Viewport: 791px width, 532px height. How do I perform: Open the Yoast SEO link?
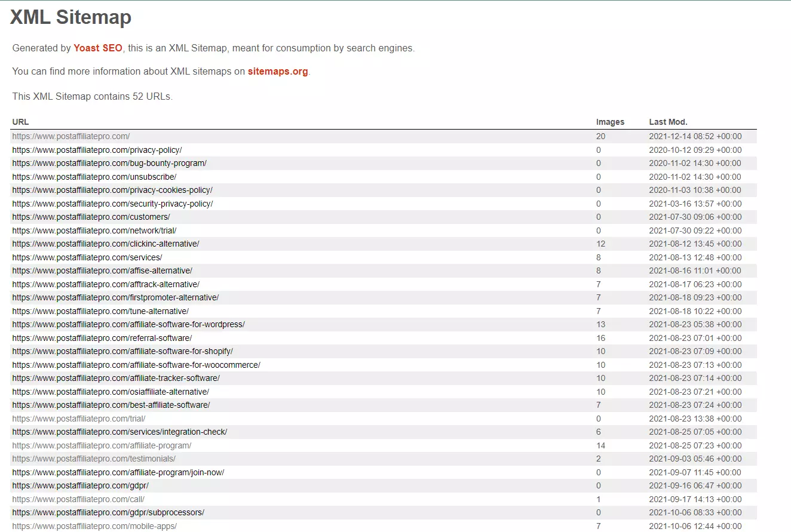[97, 48]
